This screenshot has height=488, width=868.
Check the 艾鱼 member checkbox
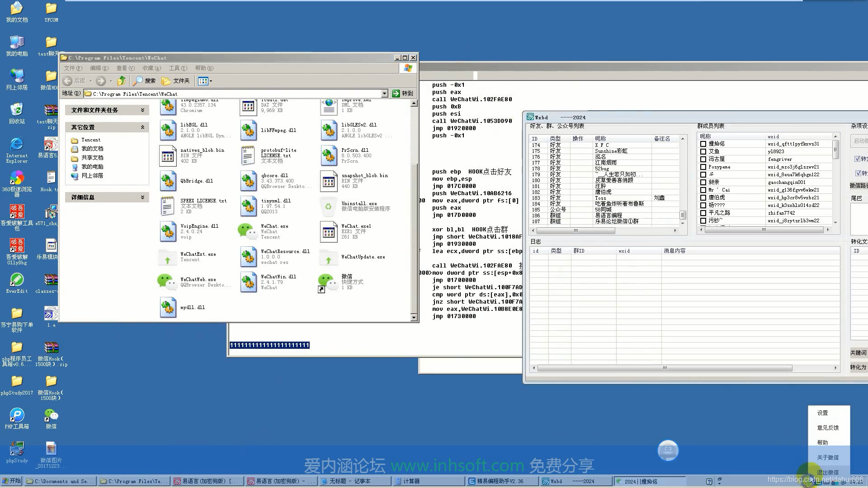703,151
